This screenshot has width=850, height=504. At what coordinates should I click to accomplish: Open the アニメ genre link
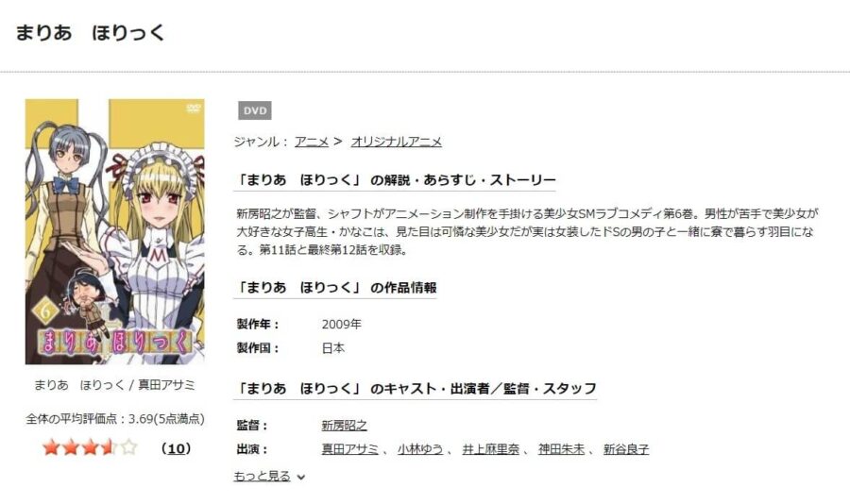tap(312, 142)
